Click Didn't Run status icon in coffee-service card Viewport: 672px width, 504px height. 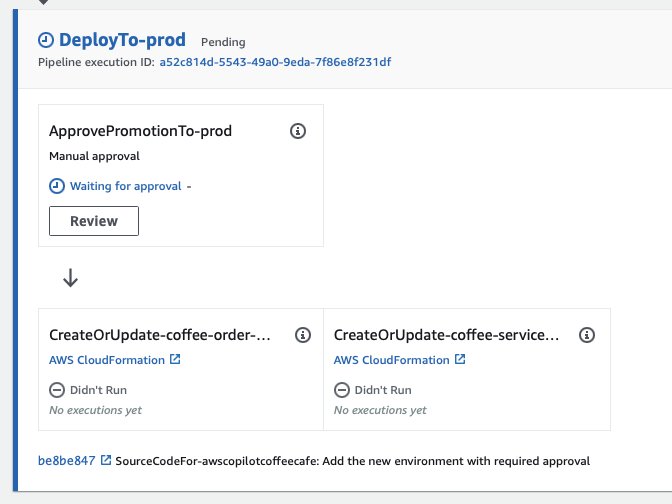pos(341,390)
